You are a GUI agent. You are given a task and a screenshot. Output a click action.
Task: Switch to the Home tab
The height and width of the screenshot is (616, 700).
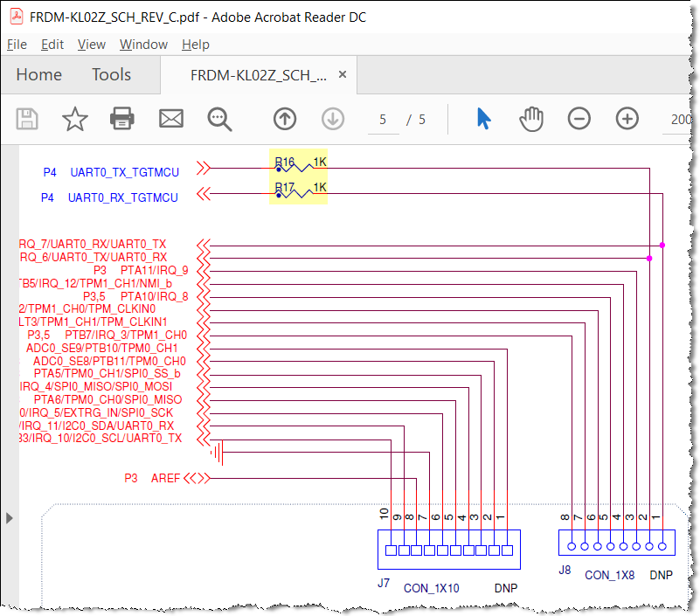pyautogui.click(x=38, y=74)
